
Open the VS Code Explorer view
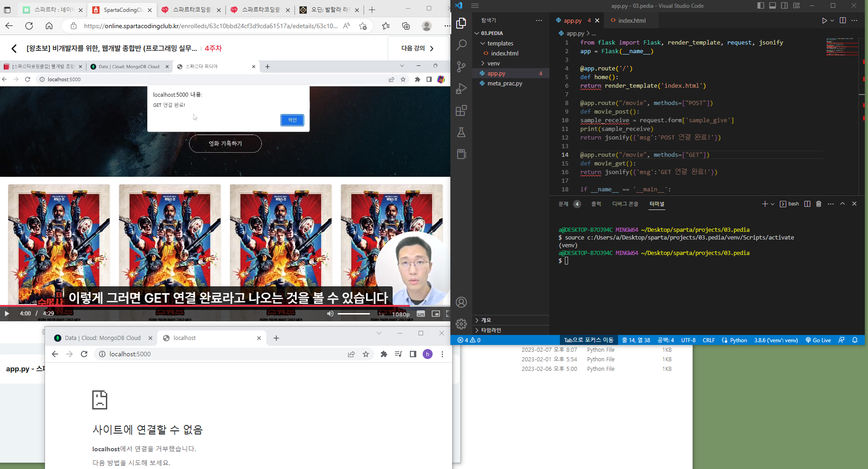[461, 23]
